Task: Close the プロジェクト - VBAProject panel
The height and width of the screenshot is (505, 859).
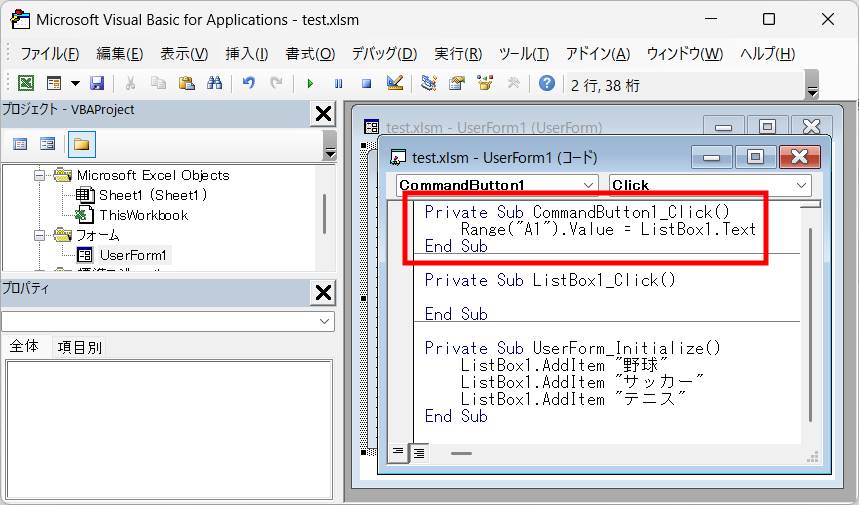Action: point(323,113)
